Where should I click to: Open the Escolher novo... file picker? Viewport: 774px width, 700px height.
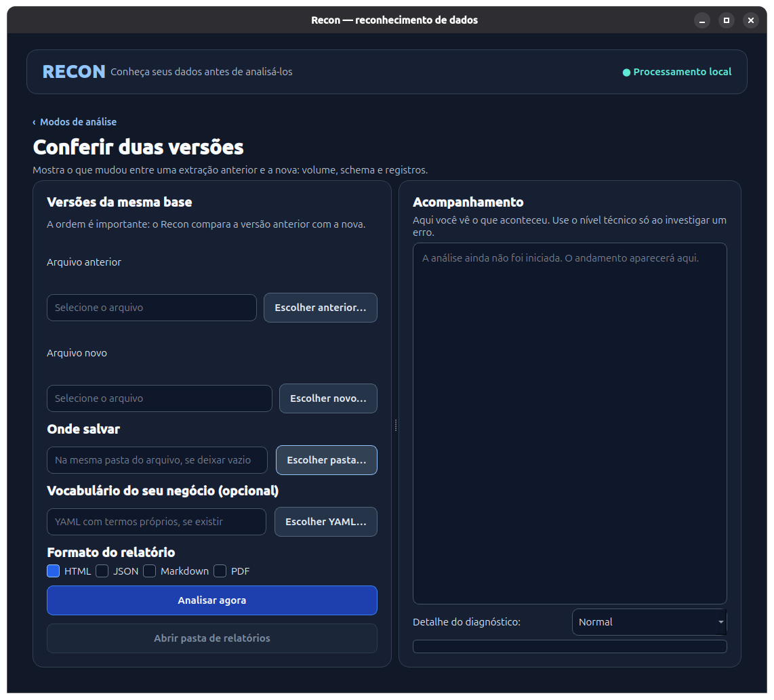(x=328, y=398)
